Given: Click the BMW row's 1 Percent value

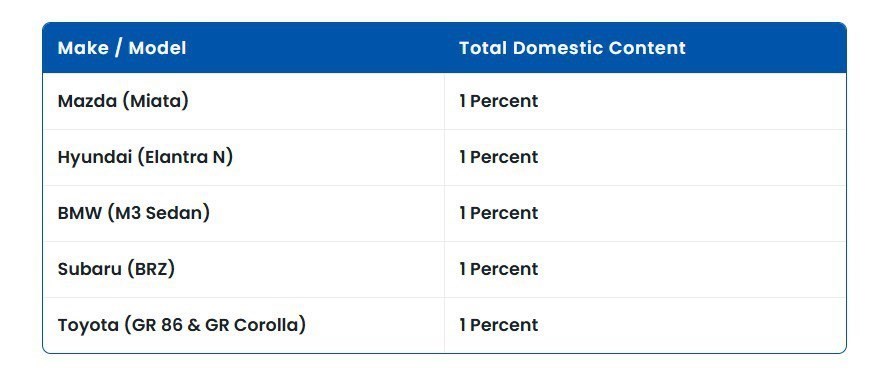Looking at the screenshot, I should [499, 213].
